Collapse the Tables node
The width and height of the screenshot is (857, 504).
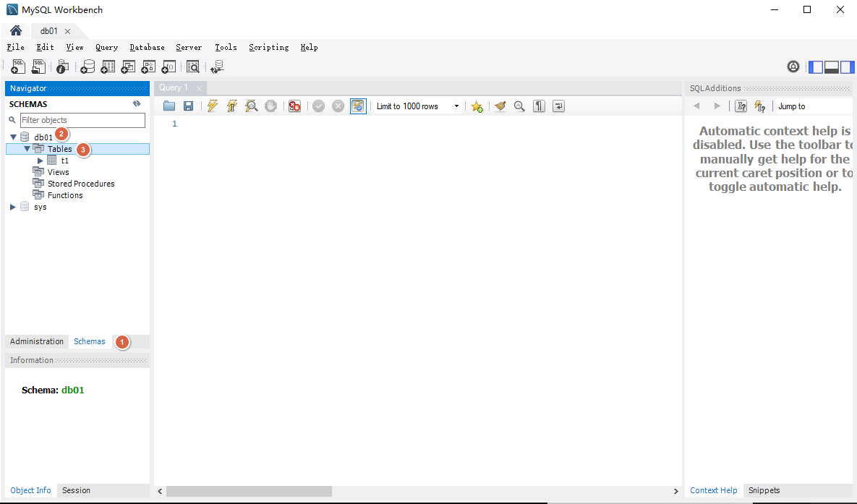click(27, 149)
